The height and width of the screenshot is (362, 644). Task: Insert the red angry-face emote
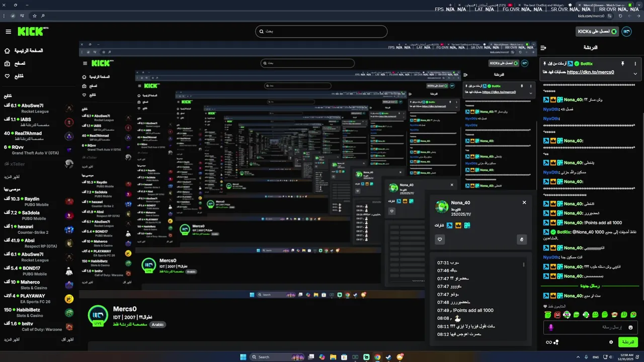point(557,315)
